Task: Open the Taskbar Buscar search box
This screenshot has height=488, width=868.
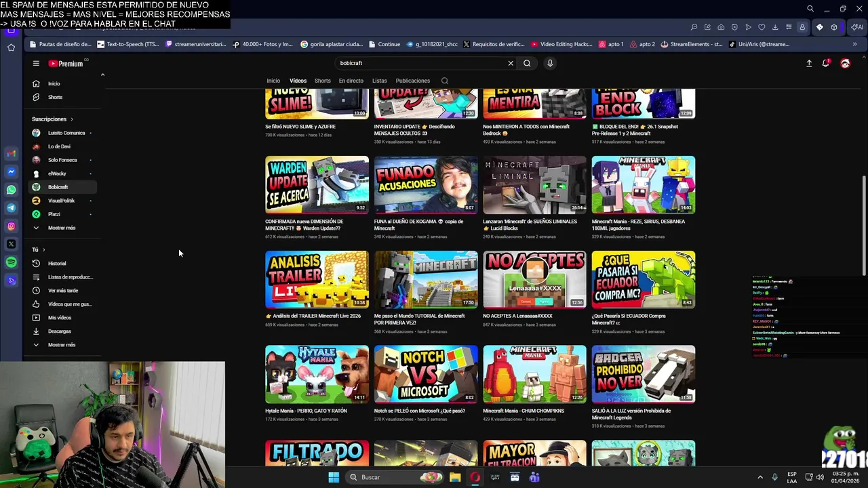Action: 396,477
